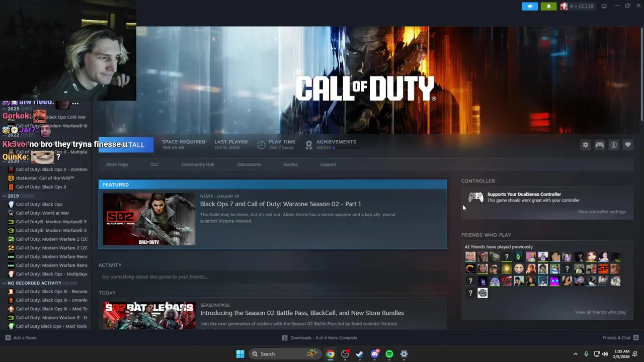Open controller layout icon for game
This screenshot has height=362, width=644.
[600, 145]
